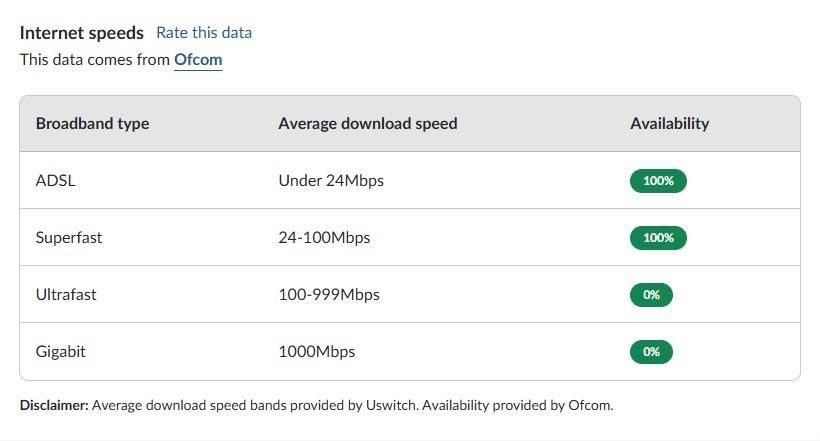The width and height of the screenshot is (820, 441).
Task: Click the 0% availability badge for Ultrafast
Action: click(651, 295)
